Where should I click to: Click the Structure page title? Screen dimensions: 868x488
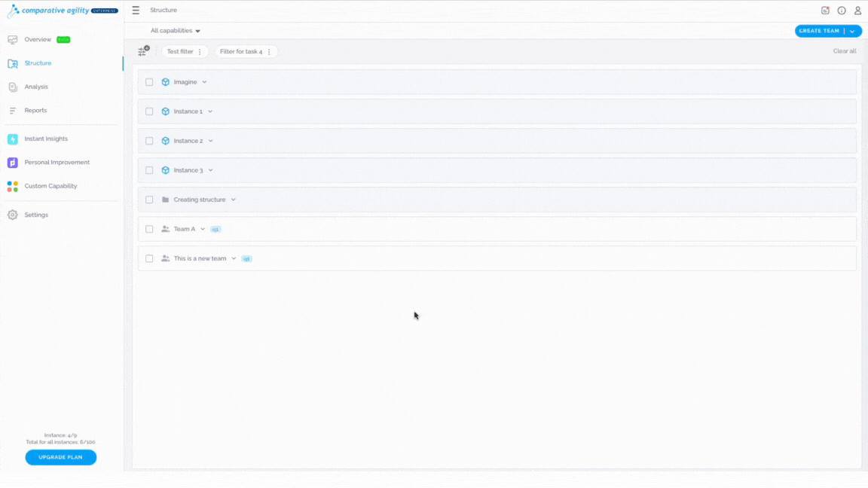(x=164, y=10)
